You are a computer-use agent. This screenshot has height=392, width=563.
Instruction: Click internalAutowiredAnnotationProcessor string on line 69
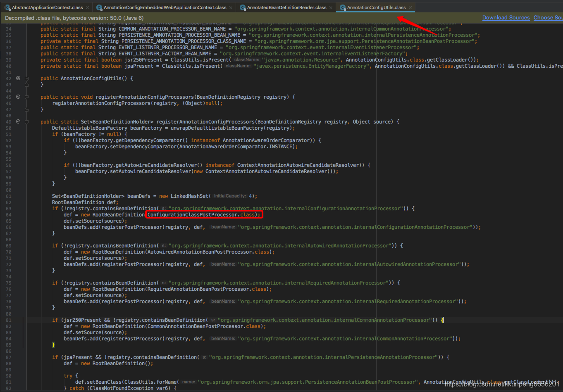(x=279, y=246)
